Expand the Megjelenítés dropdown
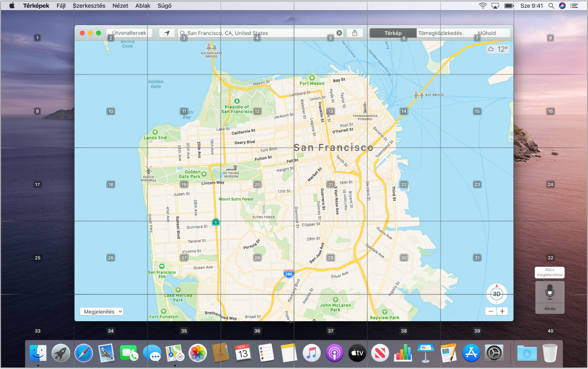The image size is (588, 369). point(102,311)
